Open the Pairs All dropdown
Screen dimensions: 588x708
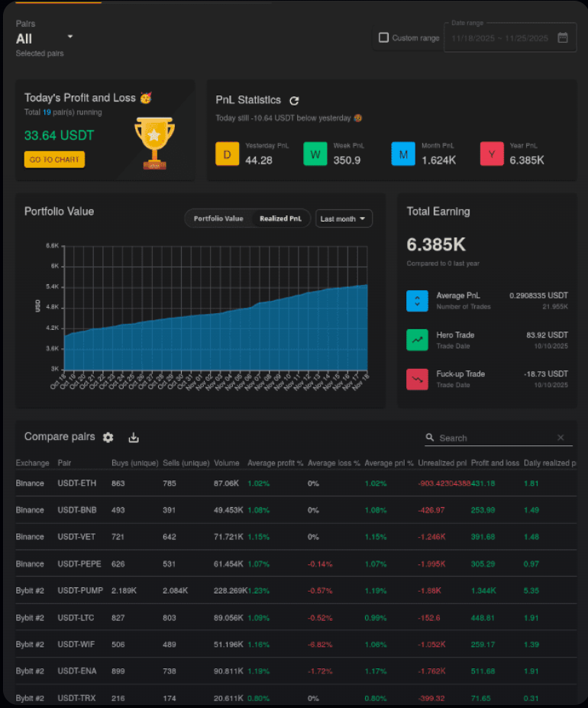(44, 38)
